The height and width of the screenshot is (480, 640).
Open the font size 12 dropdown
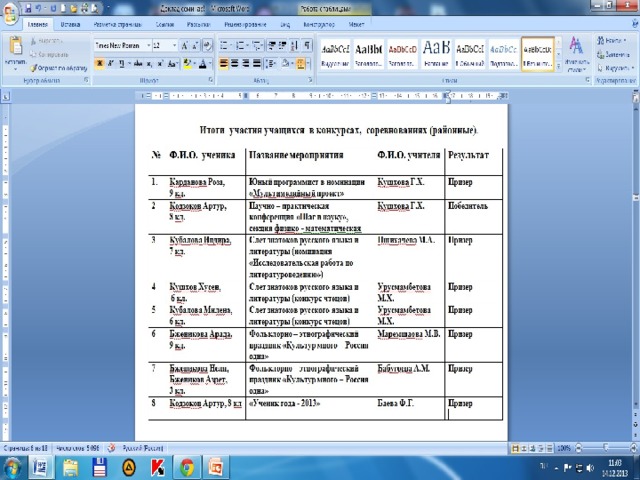pyautogui.click(x=175, y=45)
